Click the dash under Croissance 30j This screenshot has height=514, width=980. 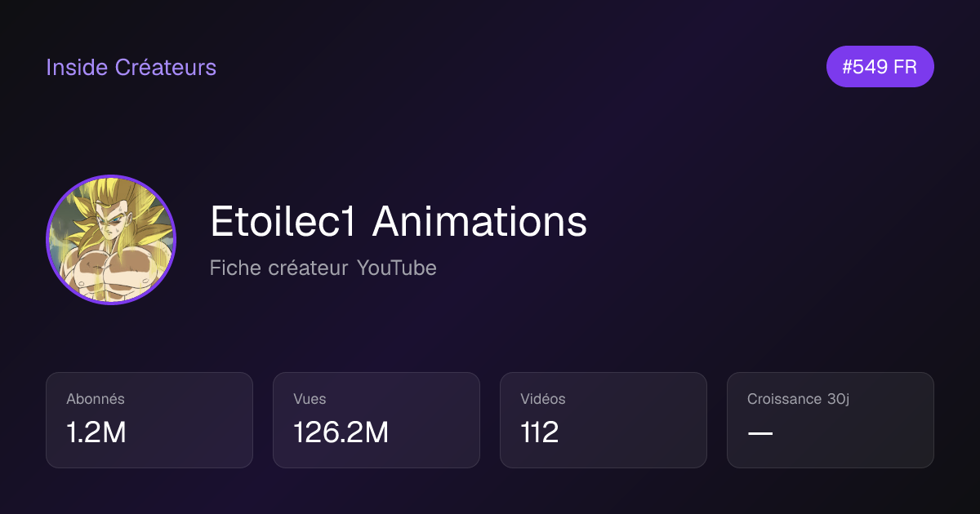click(x=760, y=433)
